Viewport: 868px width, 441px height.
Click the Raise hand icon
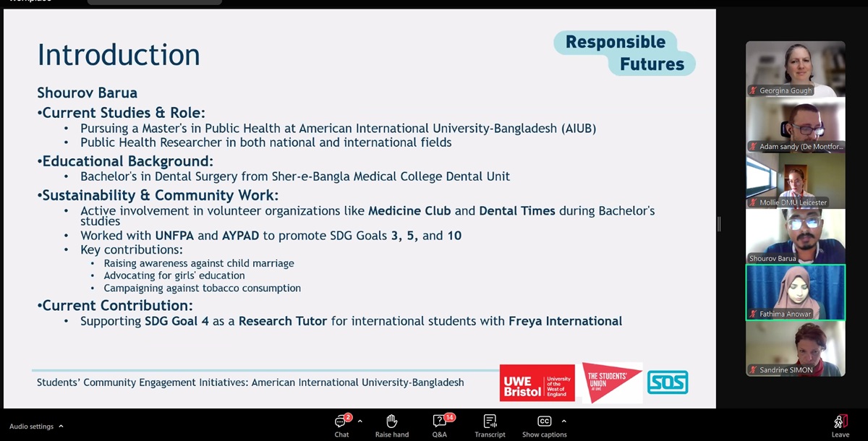tap(392, 421)
